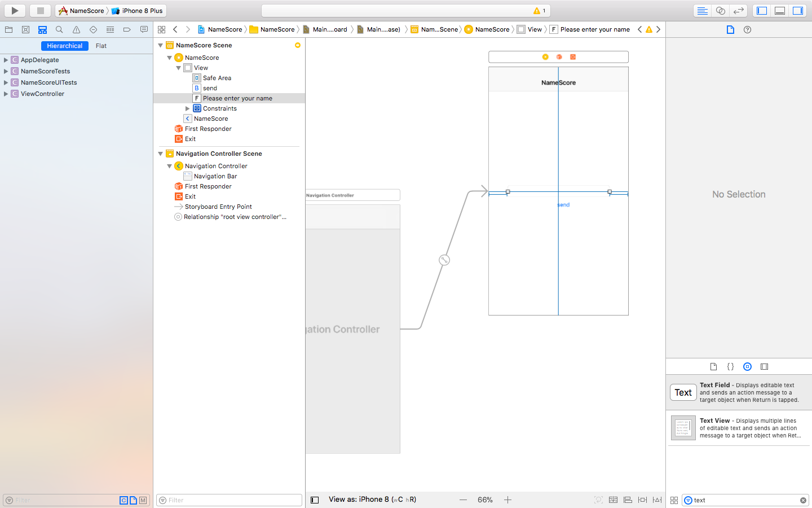Screen dimensions: 812x508
Task: Switch to the version editor
Action: tap(738, 10)
